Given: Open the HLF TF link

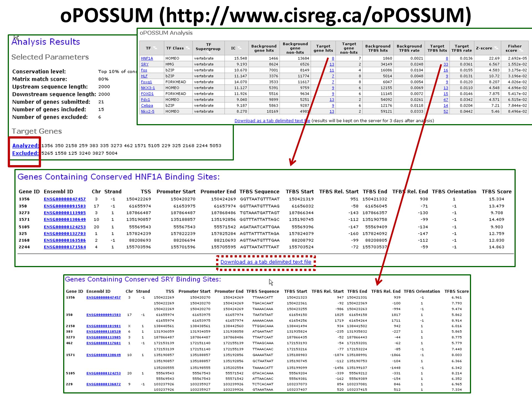Looking at the screenshot, I should [x=144, y=76].
